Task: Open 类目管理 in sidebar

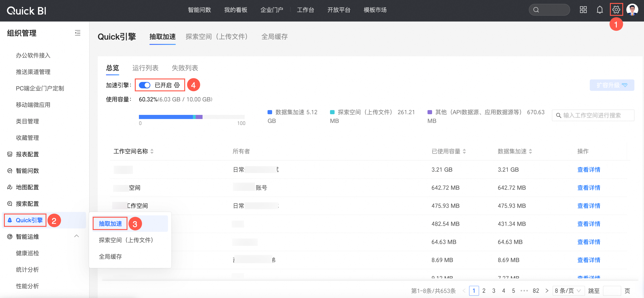Action: 27,121
